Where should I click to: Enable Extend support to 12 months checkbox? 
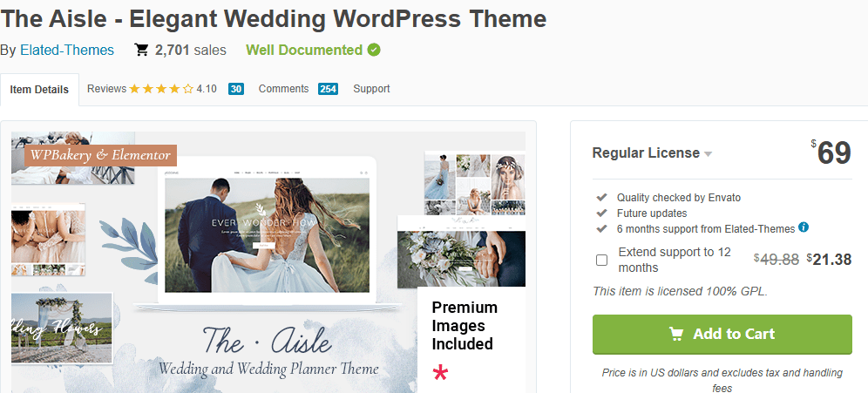601,260
